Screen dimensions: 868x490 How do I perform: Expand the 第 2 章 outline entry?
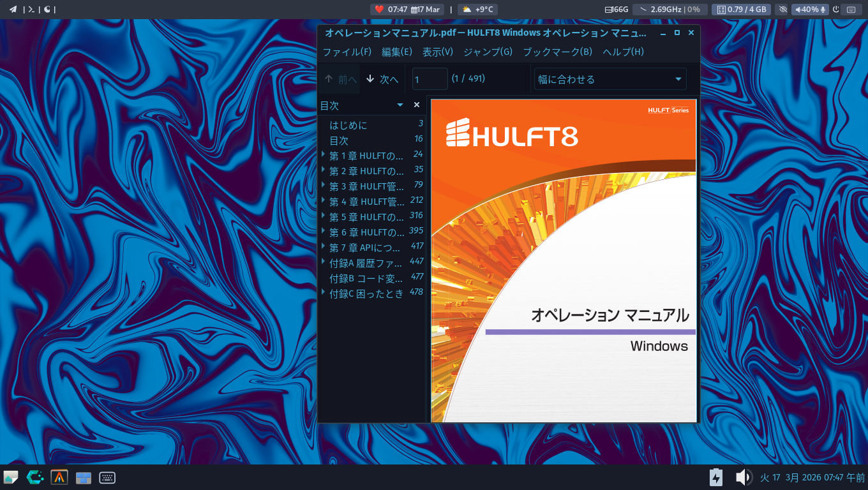pyautogui.click(x=324, y=170)
